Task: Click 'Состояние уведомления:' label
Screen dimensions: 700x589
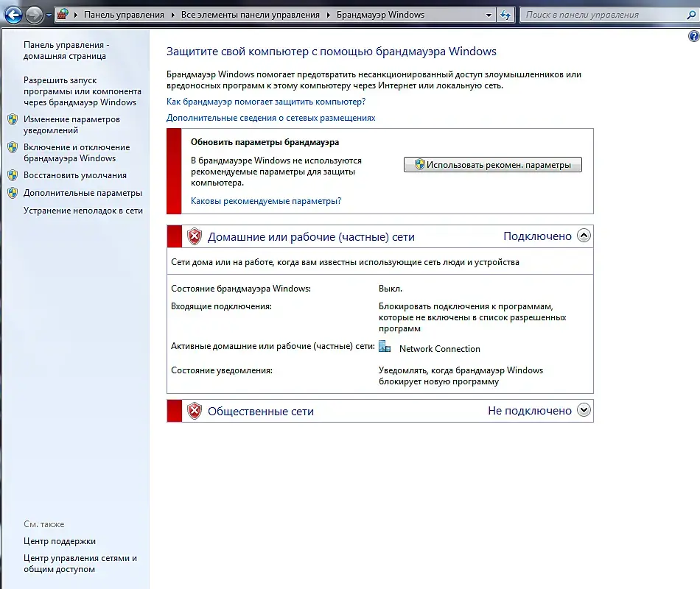Action: (222, 370)
